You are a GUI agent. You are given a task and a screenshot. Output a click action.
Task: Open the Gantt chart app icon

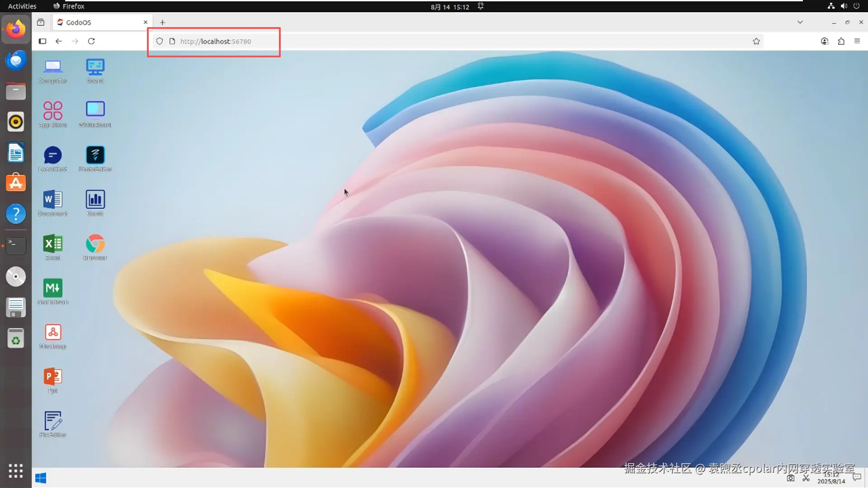(x=95, y=203)
